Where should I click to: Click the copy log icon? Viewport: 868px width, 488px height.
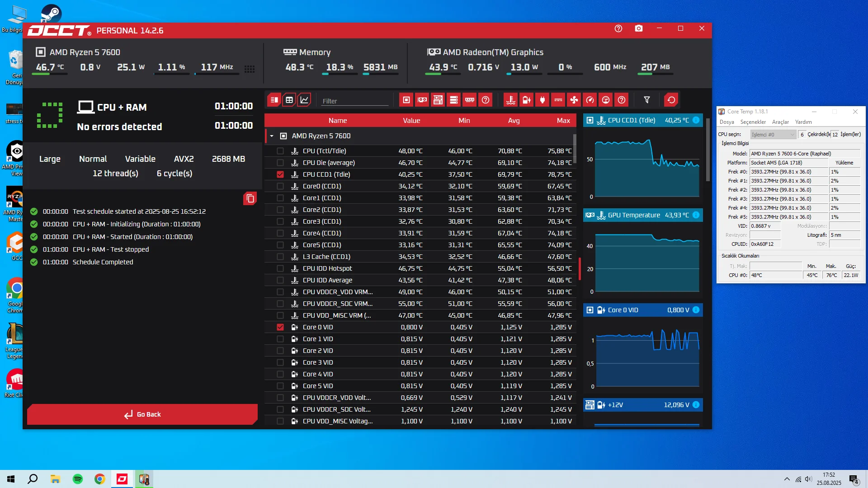coord(250,198)
